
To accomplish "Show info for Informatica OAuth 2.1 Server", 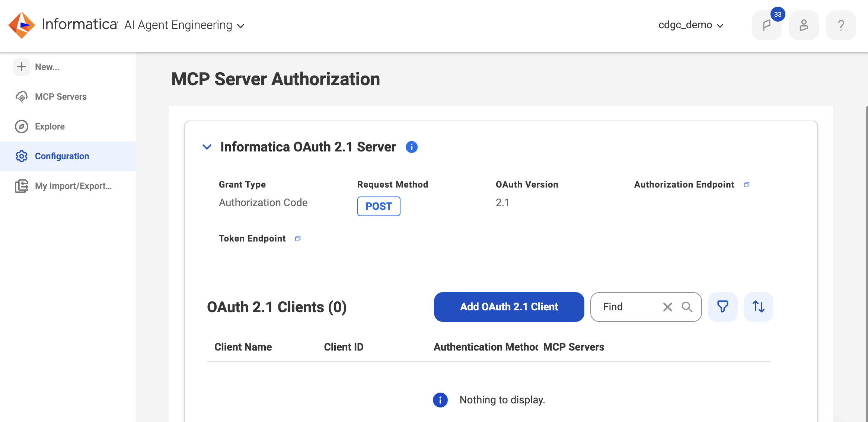I will point(411,147).
